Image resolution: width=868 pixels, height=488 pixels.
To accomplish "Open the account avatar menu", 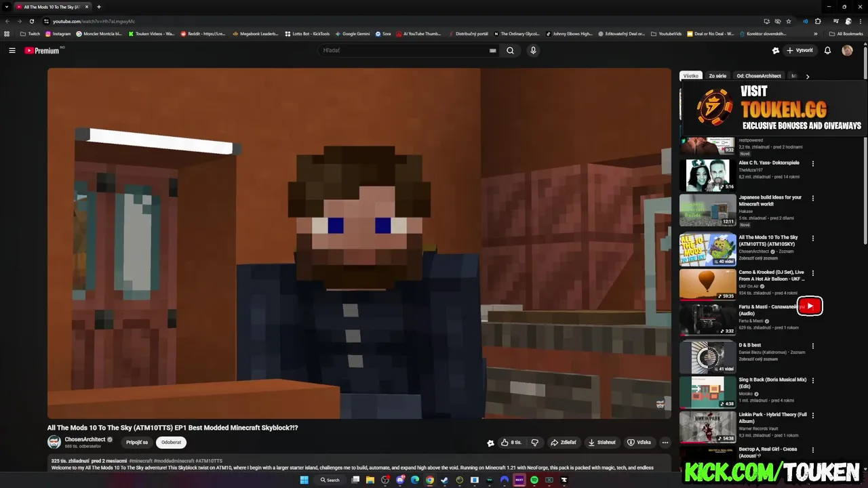I will coord(847,50).
